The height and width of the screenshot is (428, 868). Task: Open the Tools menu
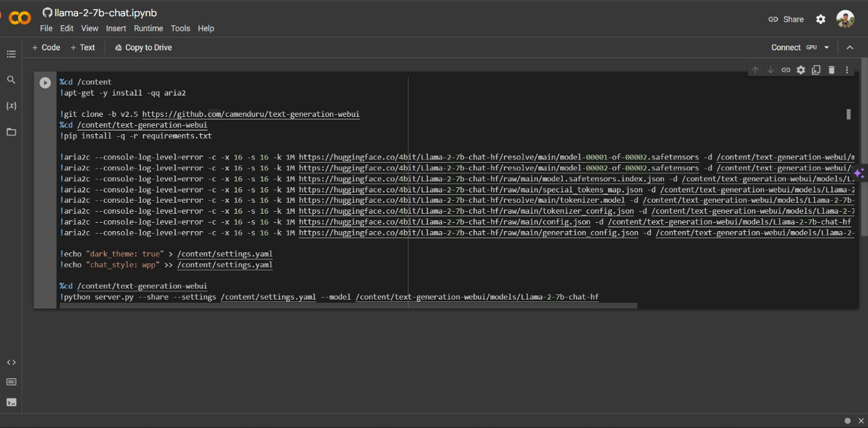point(180,28)
